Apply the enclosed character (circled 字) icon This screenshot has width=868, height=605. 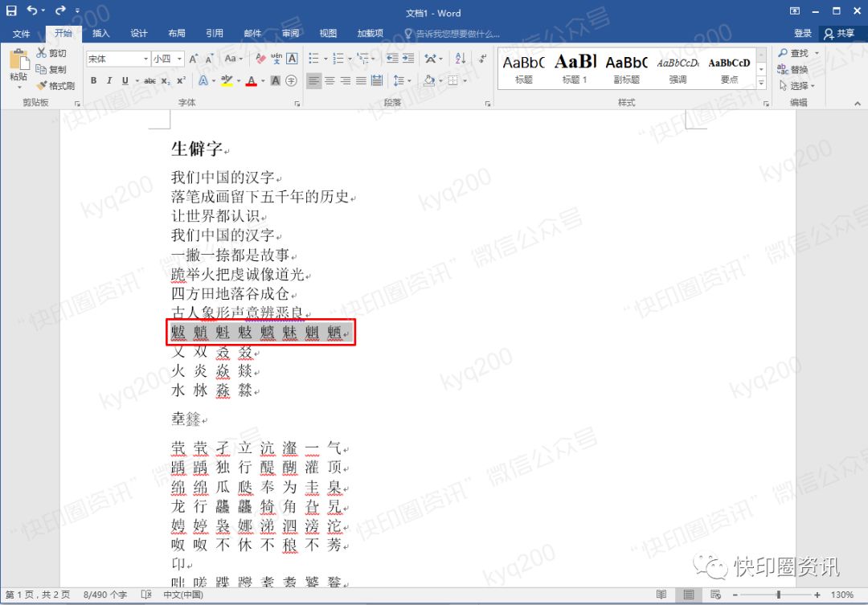pos(291,81)
